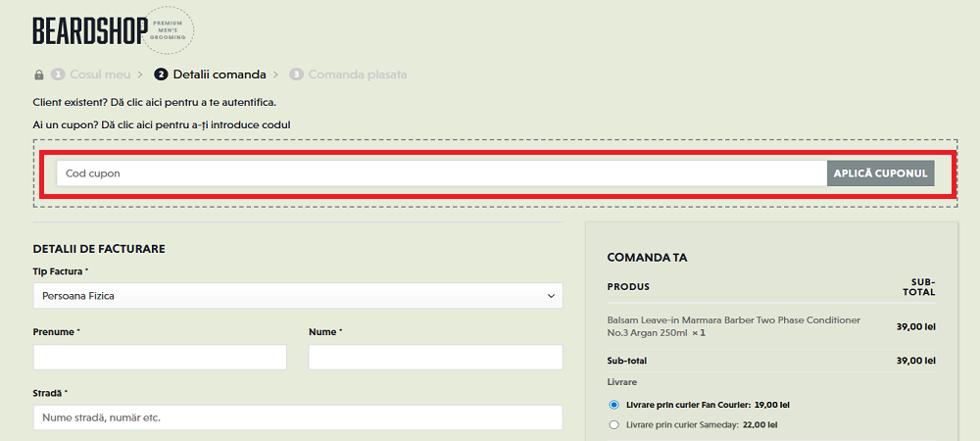This screenshot has height=441, width=980.
Task: Click the chevron arrow after Detalii comanda
Action: [x=276, y=74]
